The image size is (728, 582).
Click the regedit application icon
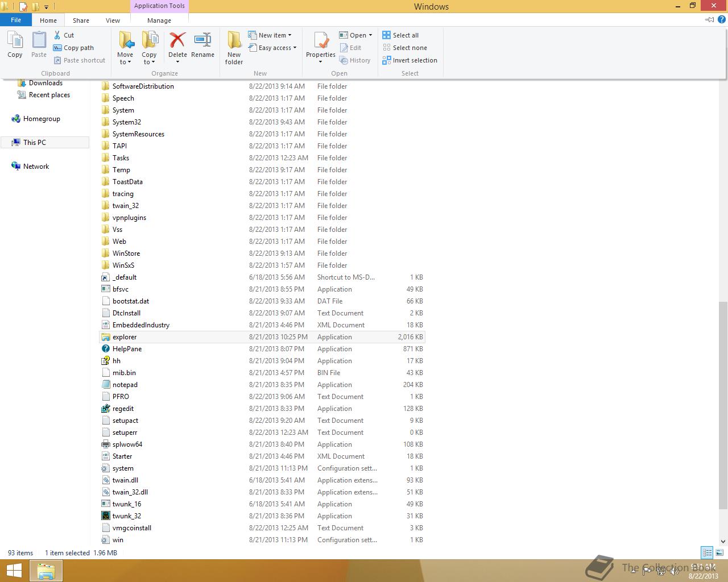[105, 409]
